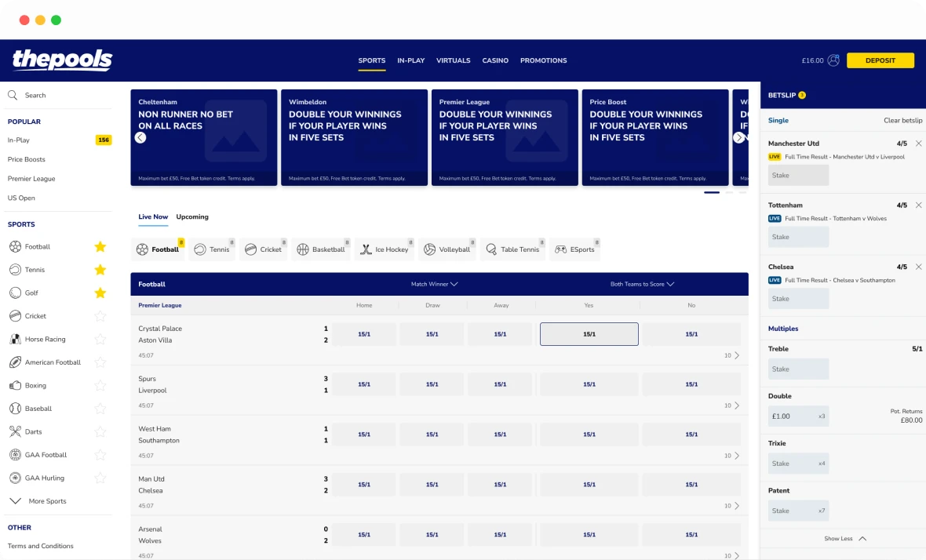The width and height of the screenshot is (926, 560).
Task: Unfavourite Football using its yellow star
Action: pos(100,246)
